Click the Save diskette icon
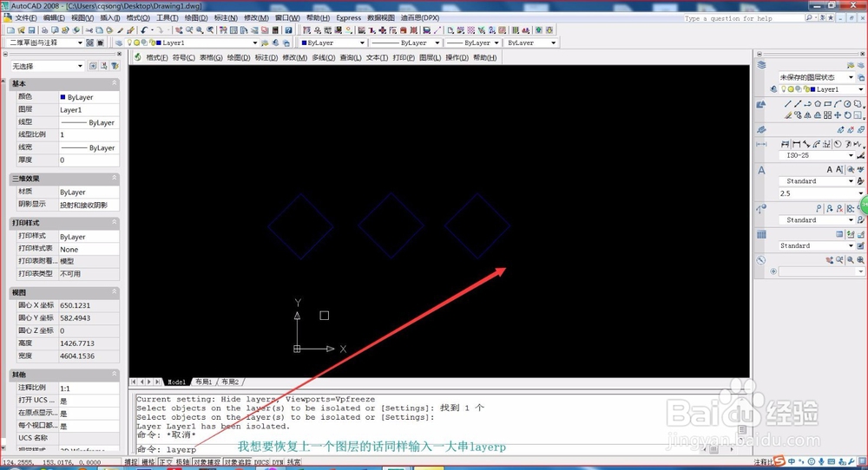 pos(31,29)
